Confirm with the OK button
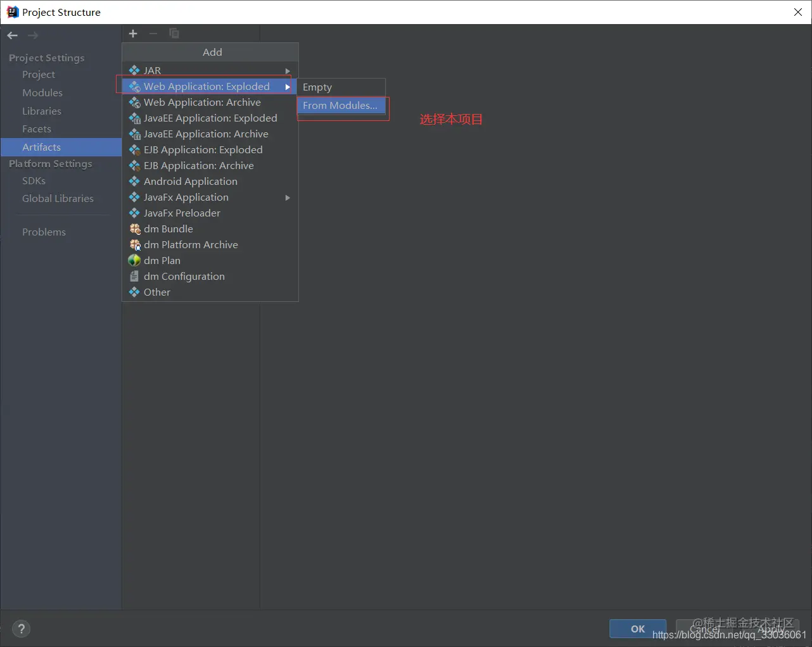The image size is (812, 647). 638,629
